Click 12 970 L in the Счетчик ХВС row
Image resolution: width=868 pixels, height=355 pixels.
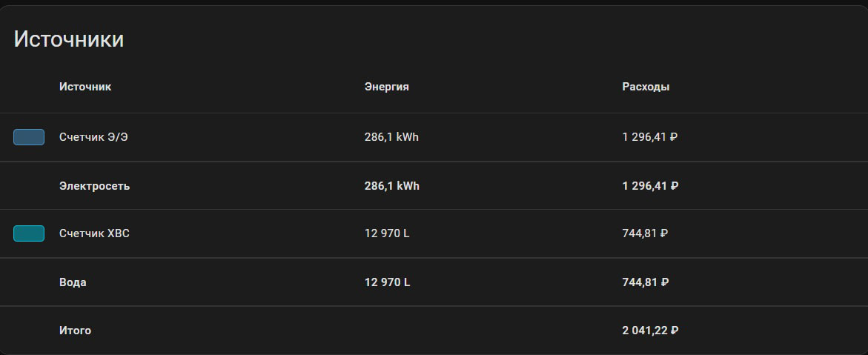387,233
